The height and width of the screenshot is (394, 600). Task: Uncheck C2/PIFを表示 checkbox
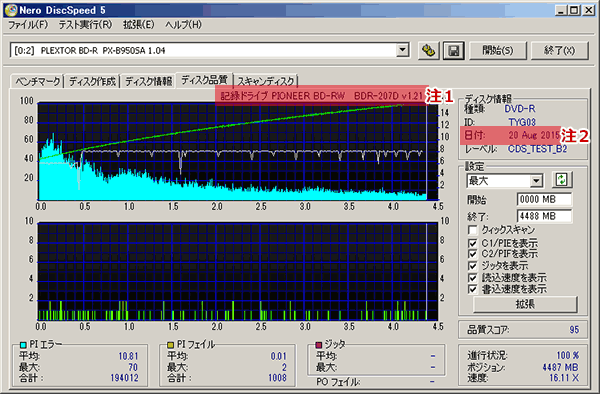point(473,254)
